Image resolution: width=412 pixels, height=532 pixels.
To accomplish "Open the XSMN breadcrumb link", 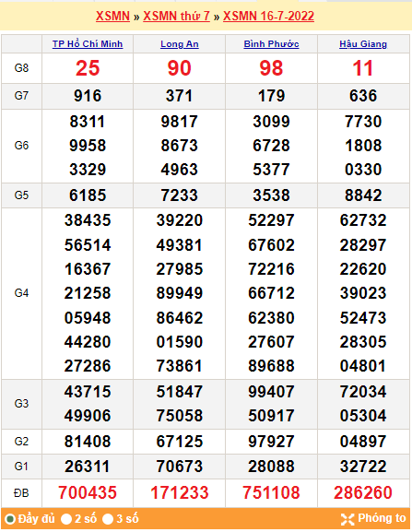I will [x=112, y=16].
